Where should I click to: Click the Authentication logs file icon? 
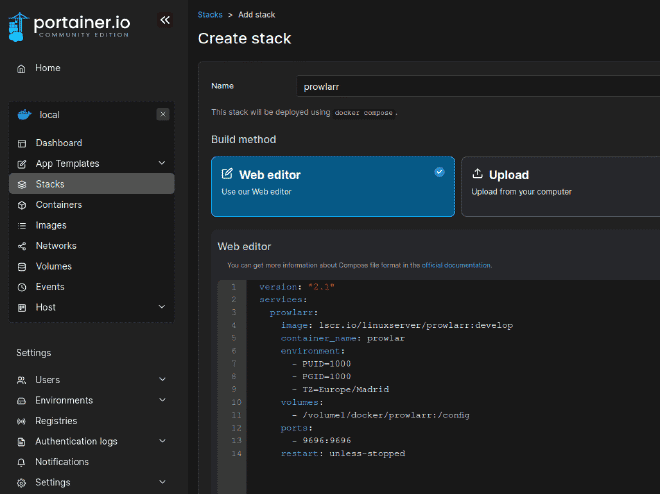[21, 442]
